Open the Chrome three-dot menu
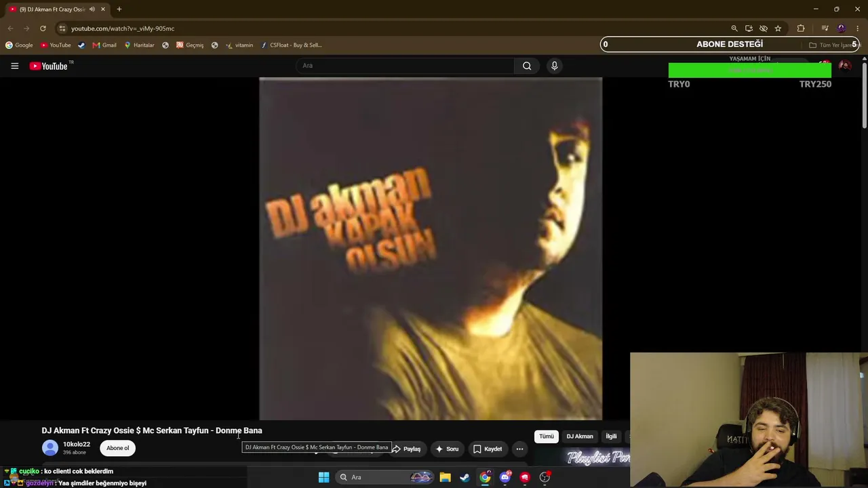The width and height of the screenshot is (868, 488). tap(857, 28)
